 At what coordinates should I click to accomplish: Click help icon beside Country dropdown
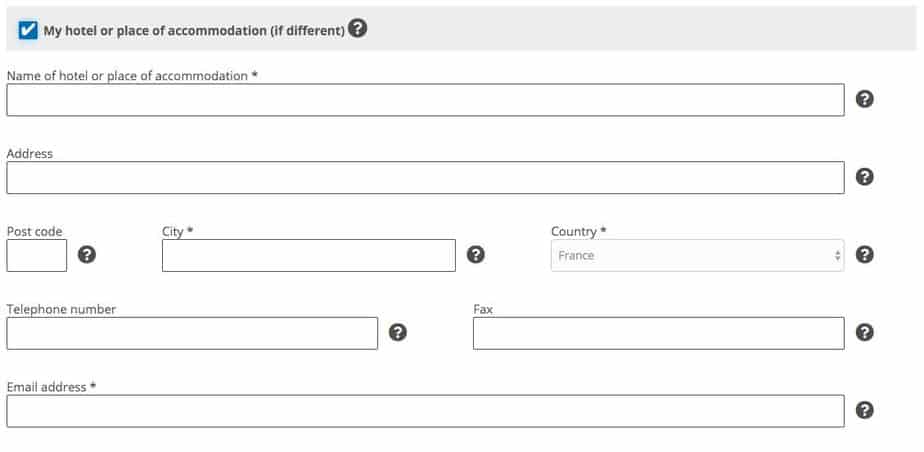tap(865, 255)
